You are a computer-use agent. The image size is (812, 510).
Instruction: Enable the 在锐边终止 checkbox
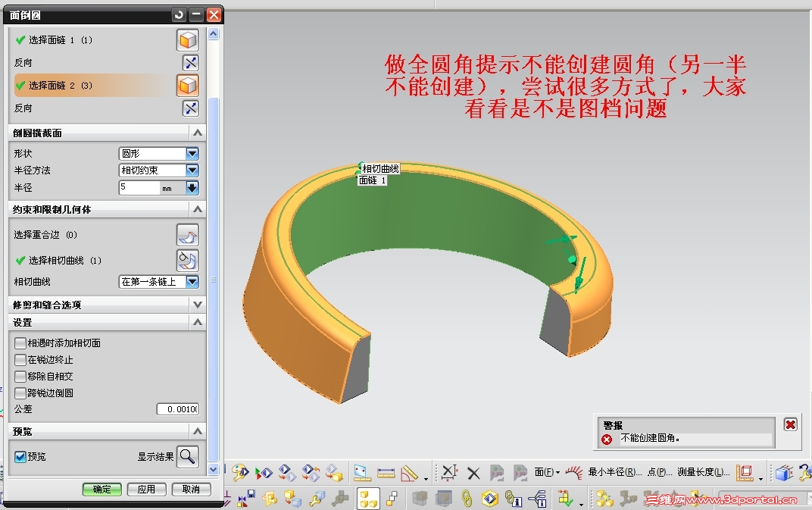coord(20,360)
